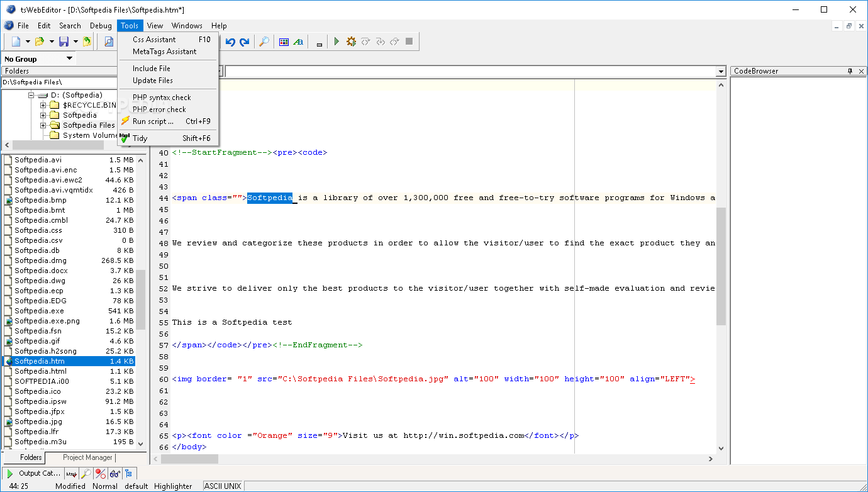Click the tsWebEditor icon in menu bar
Screen dimensions: 868x492
[8, 26]
